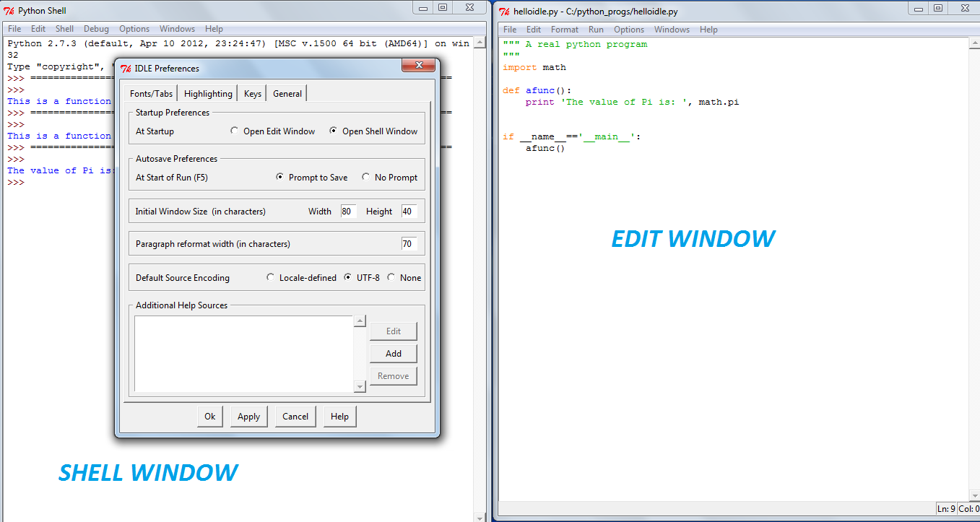Screen dimensions: 980x522
Task: Choose Prompt to Save autosave option
Action: point(312,178)
